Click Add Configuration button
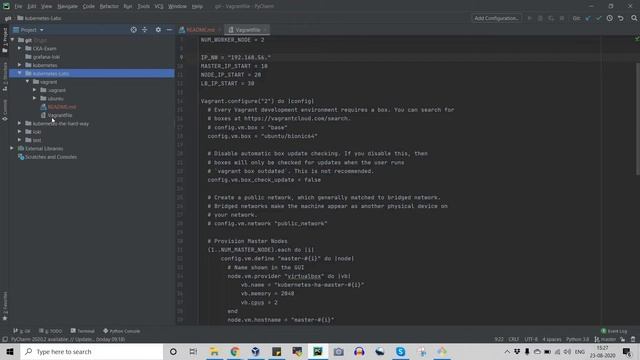 click(496, 18)
